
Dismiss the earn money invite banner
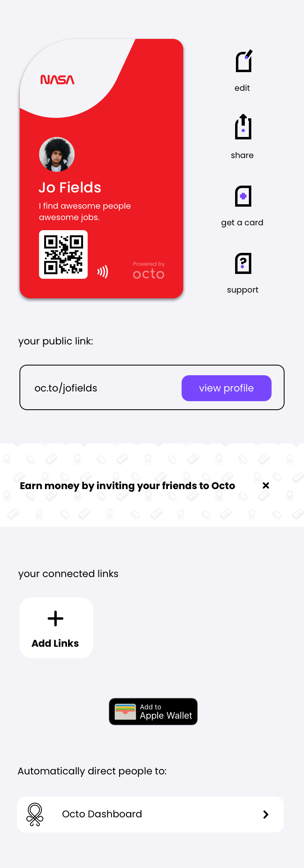click(266, 485)
